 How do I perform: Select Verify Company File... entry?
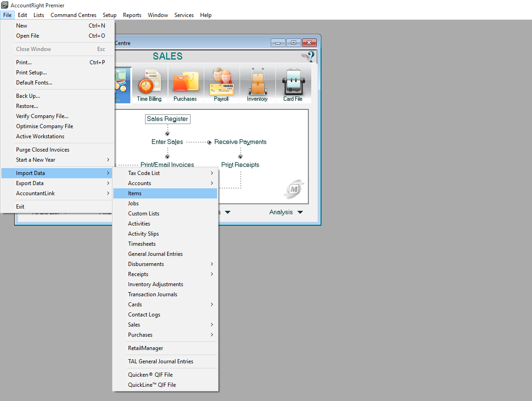coord(57,116)
